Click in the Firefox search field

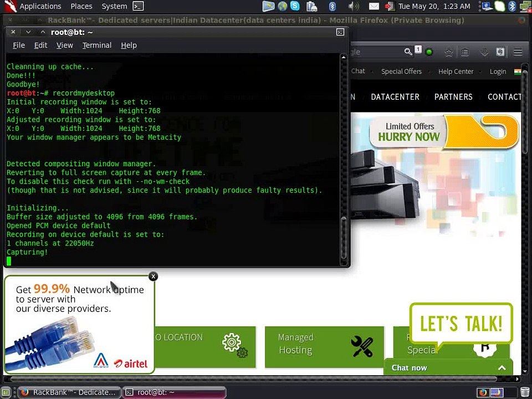[377, 52]
